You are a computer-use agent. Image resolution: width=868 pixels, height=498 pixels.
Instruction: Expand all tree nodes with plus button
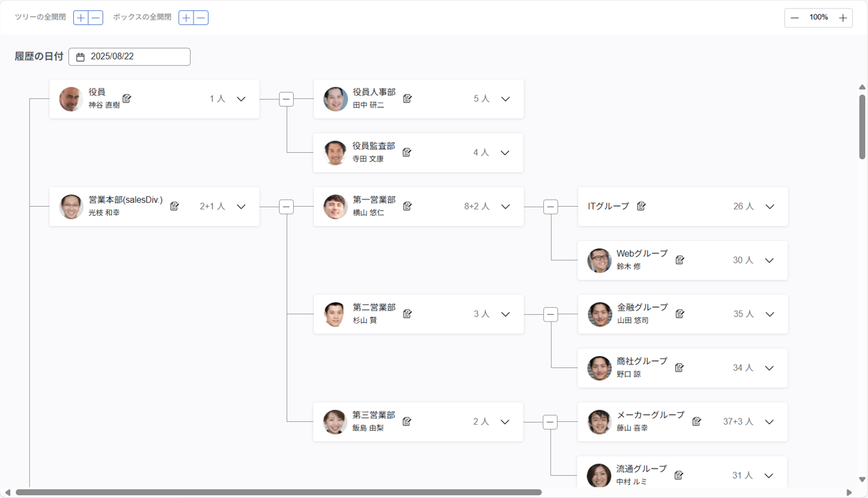tap(81, 18)
